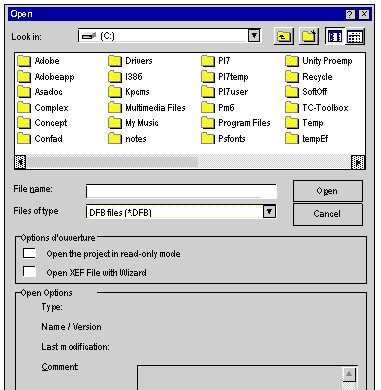
Task: Click the Open button
Action: tap(328, 191)
